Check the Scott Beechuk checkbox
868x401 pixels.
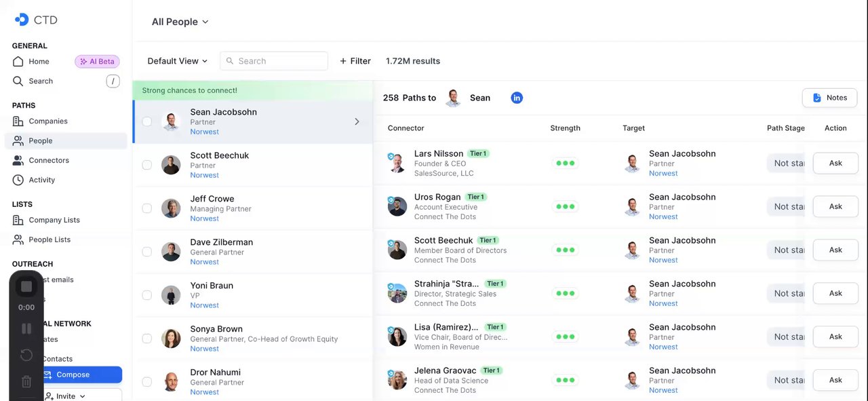point(146,165)
